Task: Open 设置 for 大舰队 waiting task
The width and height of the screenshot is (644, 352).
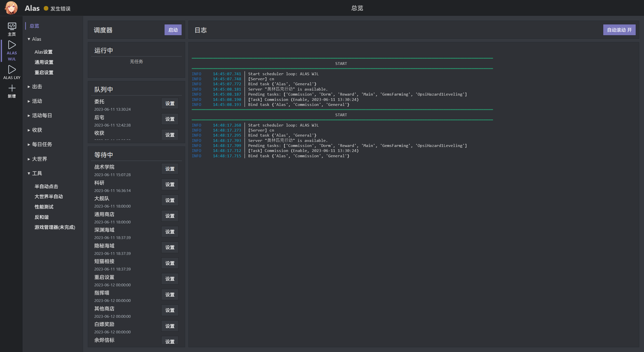Action: coord(170,200)
